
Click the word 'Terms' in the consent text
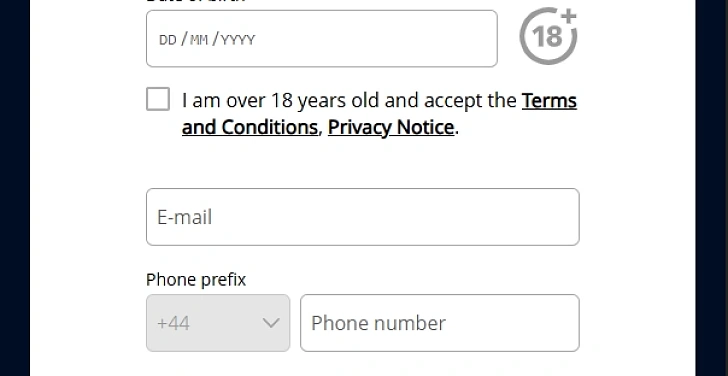(x=549, y=100)
